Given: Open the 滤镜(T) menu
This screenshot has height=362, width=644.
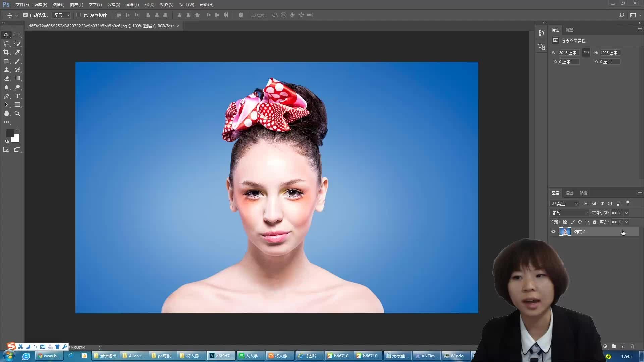Looking at the screenshot, I should click(x=132, y=5).
